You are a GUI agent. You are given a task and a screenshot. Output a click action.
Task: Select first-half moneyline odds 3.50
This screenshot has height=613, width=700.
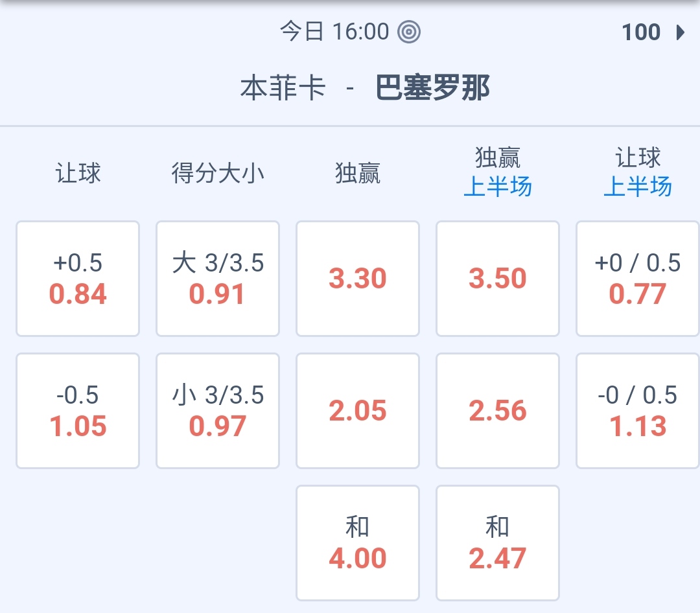(498, 279)
